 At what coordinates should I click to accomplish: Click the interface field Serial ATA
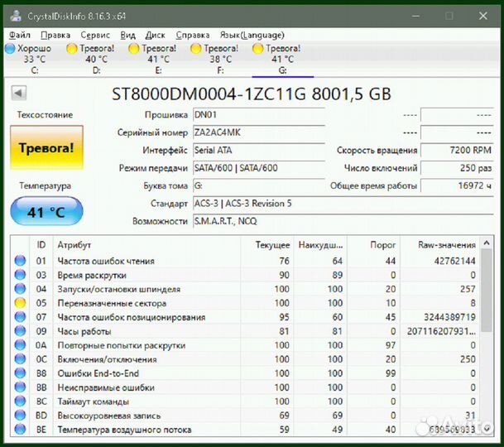pyautogui.click(x=259, y=150)
